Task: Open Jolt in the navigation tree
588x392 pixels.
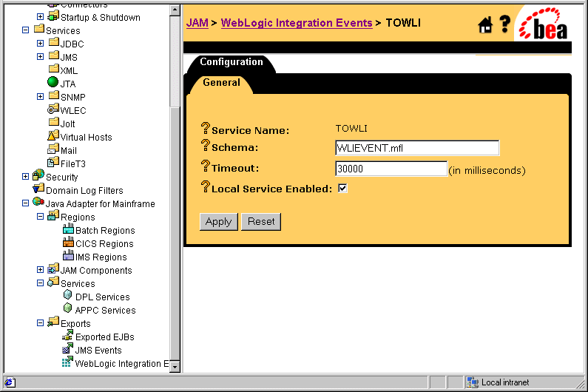Action: pos(67,124)
